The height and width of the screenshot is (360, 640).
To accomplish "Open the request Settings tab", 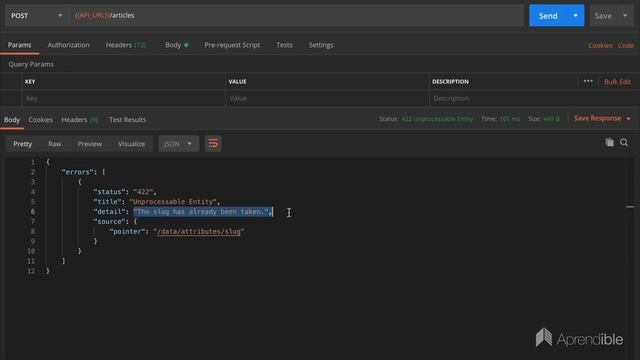I will 321,45.
